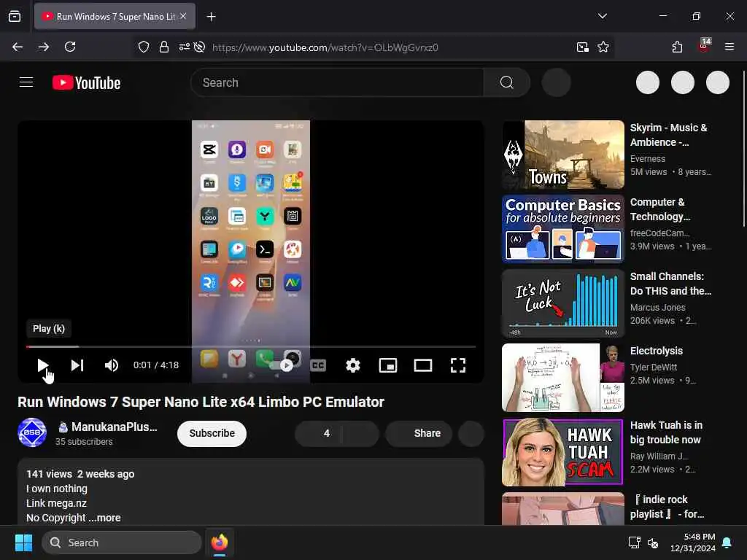Show site security padlock info
The width and height of the screenshot is (747, 560).
[164, 47]
